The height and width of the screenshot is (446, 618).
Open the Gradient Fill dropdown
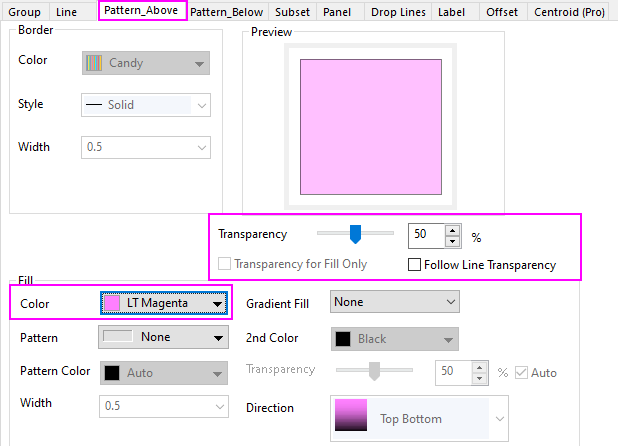(x=394, y=301)
